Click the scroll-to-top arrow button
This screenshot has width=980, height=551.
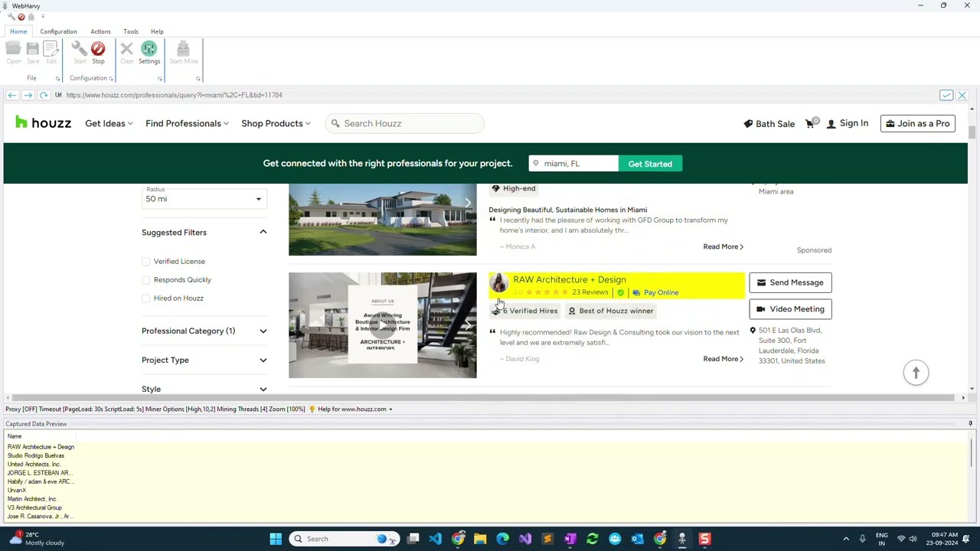[916, 373]
